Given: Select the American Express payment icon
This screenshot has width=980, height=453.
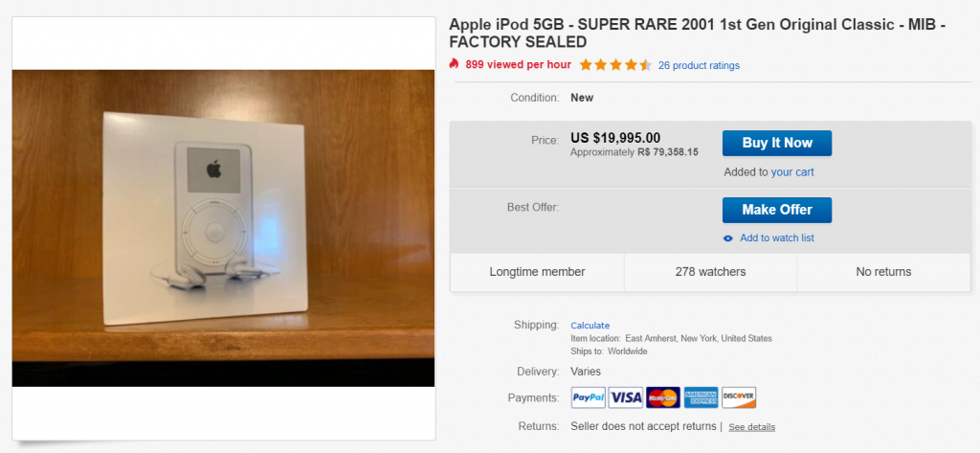Looking at the screenshot, I should 701,397.
